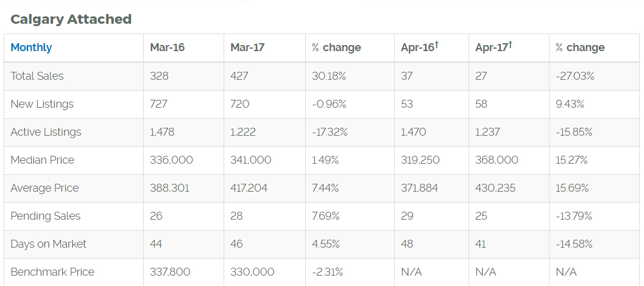Select the Calgary Attached heading
This screenshot has height=286, width=644.
click(x=71, y=19)
